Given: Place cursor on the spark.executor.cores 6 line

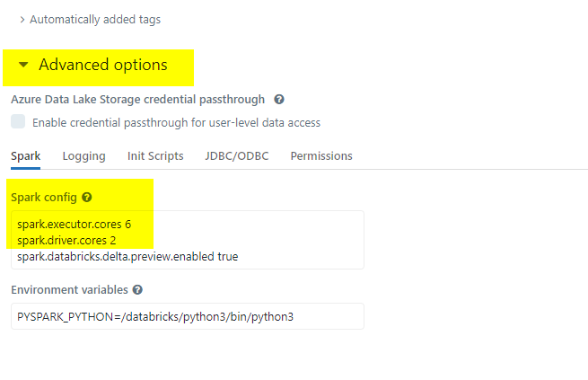Looking at the screenshot, I should point(75,225).
